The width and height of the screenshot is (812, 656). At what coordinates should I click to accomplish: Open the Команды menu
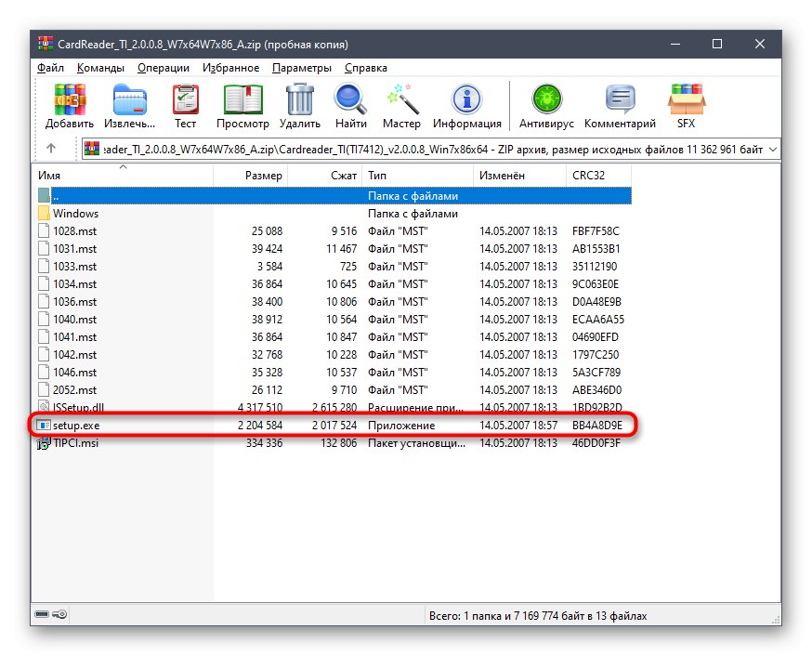coord(100,68)
